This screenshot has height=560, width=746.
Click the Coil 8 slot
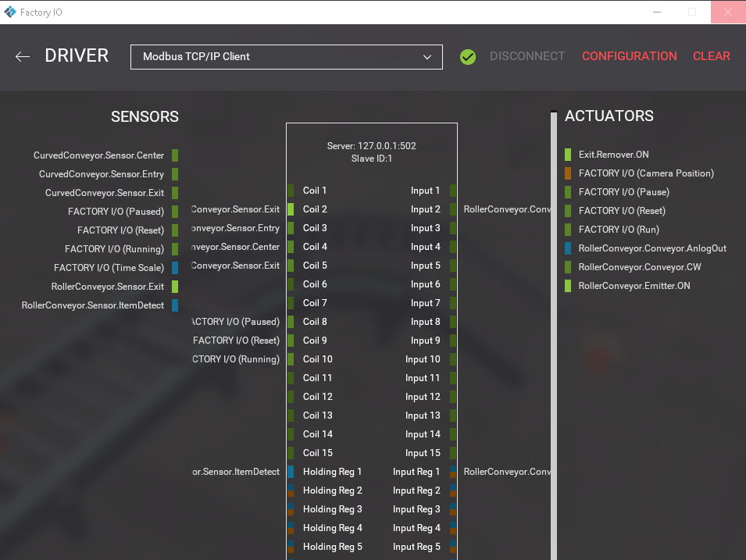click(x=315, y=322)
